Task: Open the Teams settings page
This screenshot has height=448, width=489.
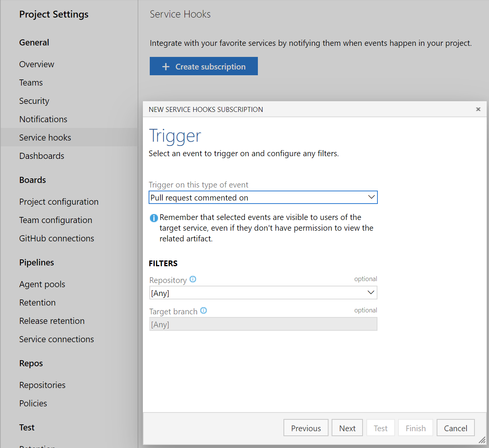Action: pyautogui.click(x=31, y=82)
